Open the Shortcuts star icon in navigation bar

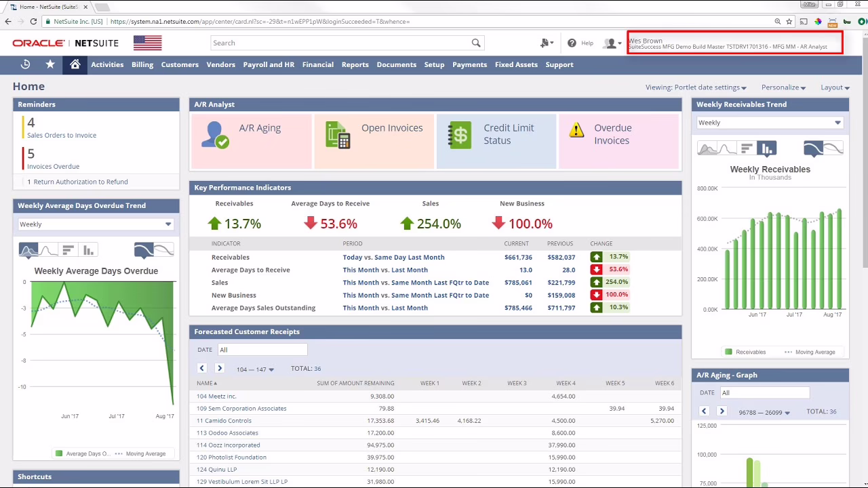click(50, 64)
